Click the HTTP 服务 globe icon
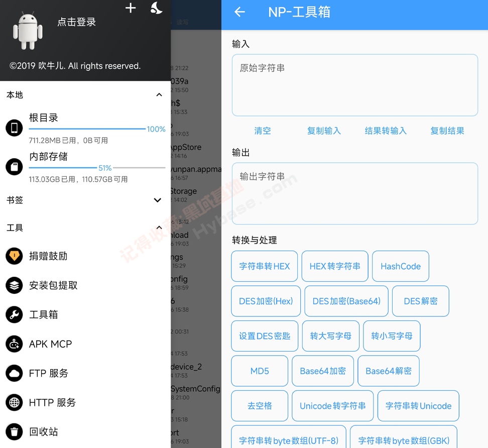 click(15, 402)
